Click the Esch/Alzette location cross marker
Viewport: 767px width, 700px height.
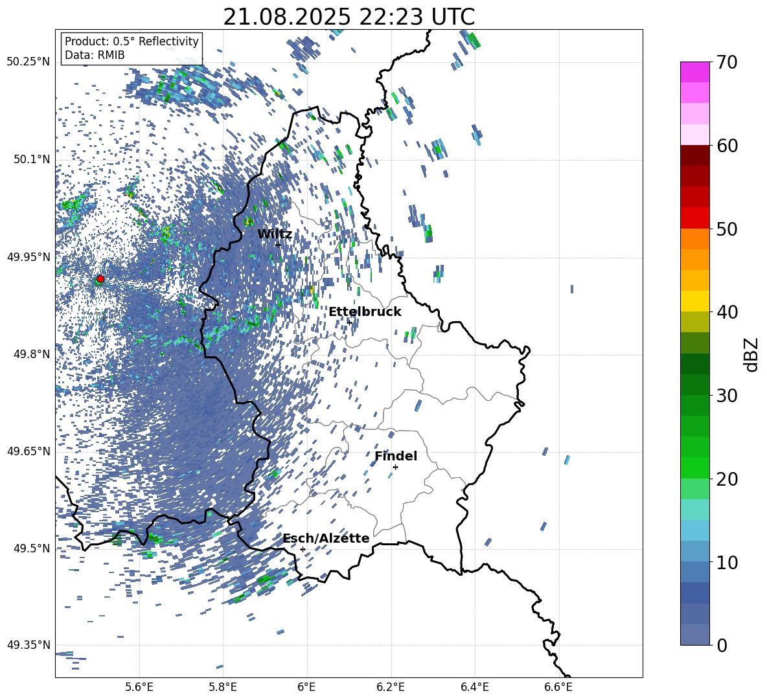pyautogui.click(x=303, y=549)
